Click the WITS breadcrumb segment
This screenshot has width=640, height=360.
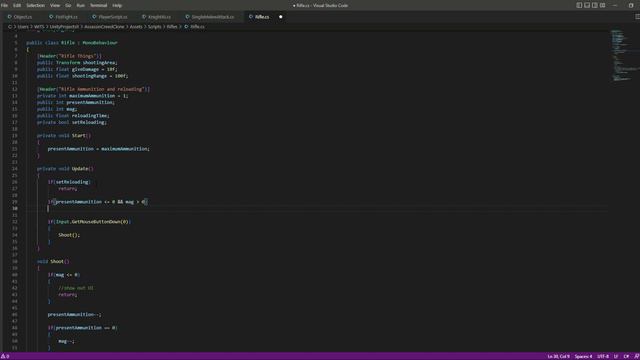(x=39, y=27)
